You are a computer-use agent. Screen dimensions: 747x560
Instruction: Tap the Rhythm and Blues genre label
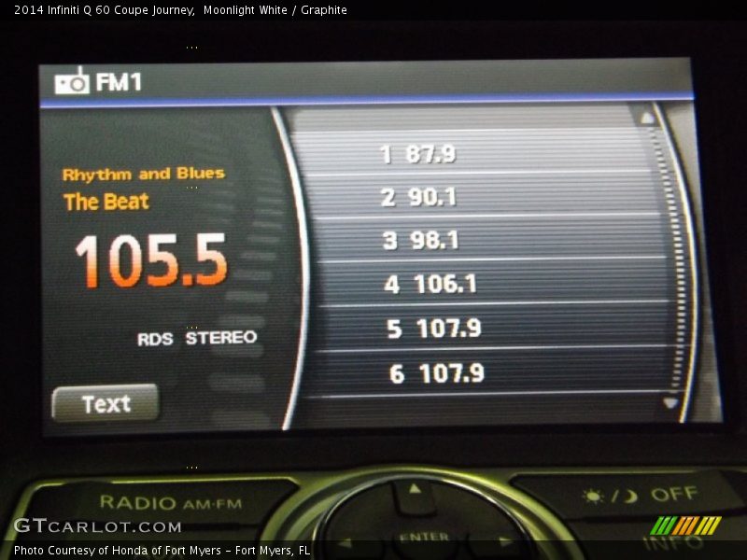point(144,174)
